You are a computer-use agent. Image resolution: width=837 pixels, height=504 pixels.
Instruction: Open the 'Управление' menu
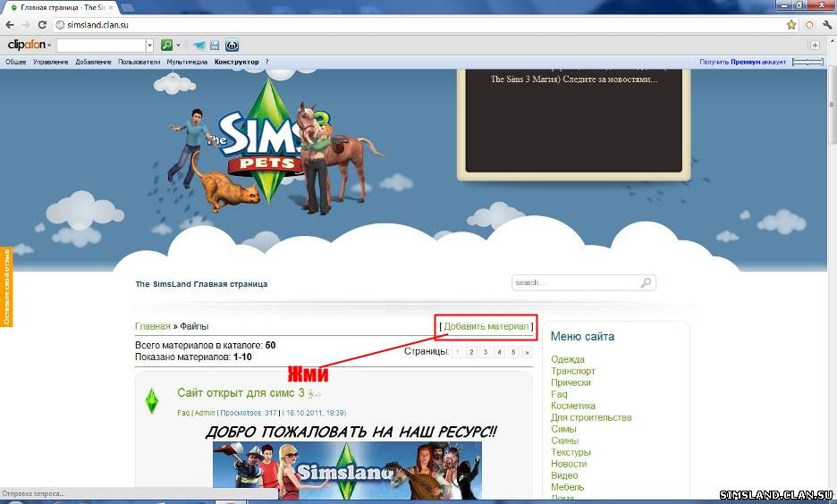51,62
